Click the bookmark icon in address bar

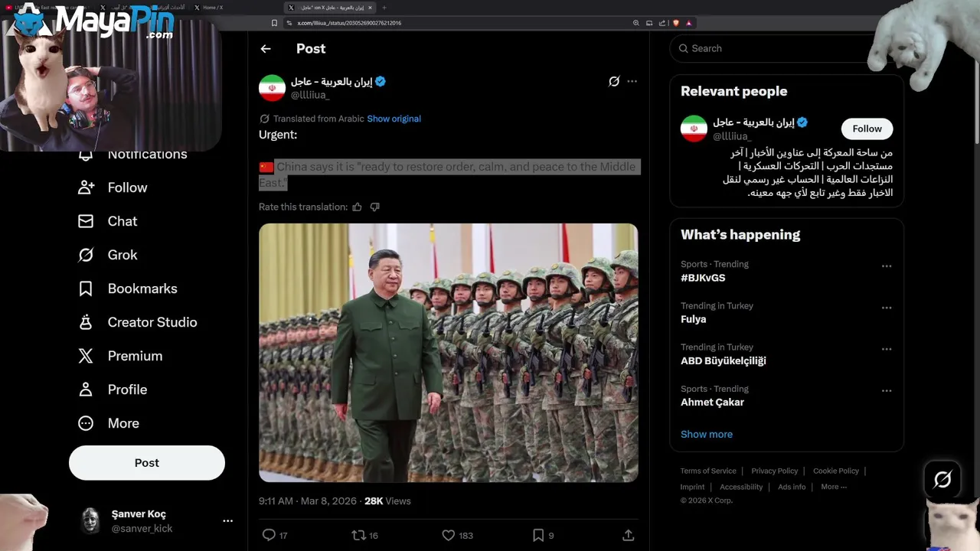pyautogui.click(x=274, y=23)
